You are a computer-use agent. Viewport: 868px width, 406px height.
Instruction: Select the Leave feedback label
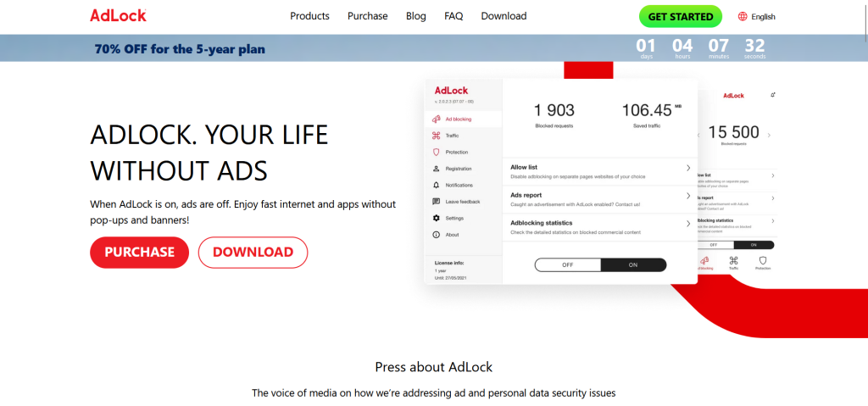point(462,202)
